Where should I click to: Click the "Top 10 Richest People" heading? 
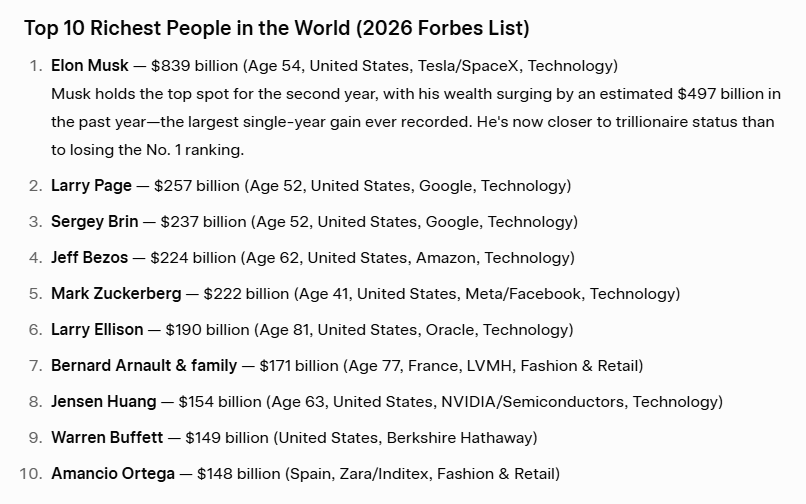point(277,27)
